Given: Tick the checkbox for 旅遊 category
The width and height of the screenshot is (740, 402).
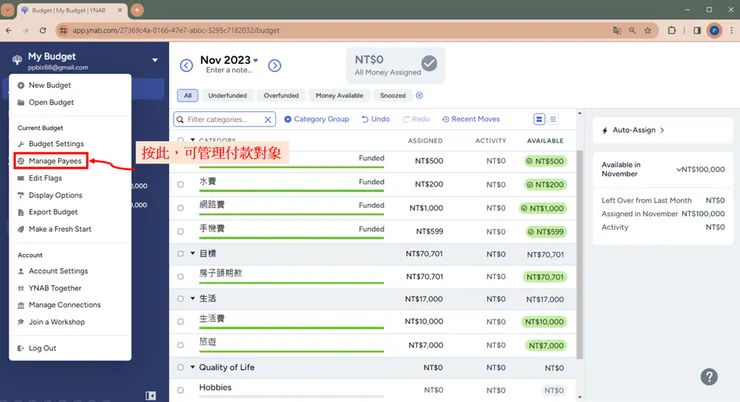Looking at the screenshot, I should (180, 345).
